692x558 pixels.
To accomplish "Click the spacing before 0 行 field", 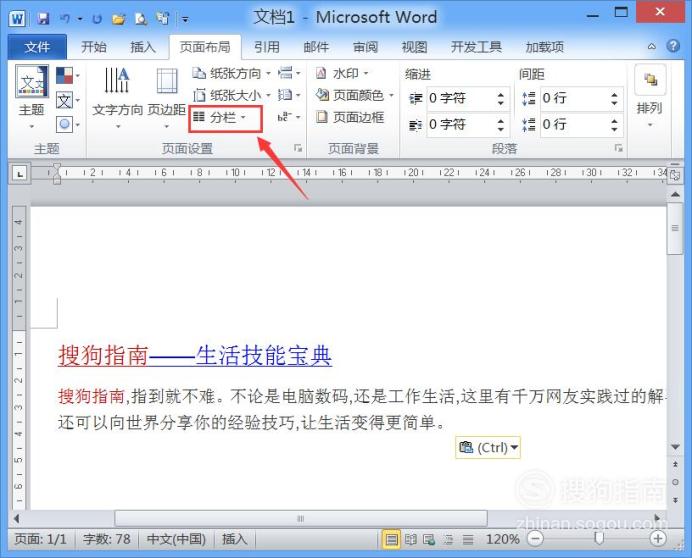I will click(x=574, y=98).
